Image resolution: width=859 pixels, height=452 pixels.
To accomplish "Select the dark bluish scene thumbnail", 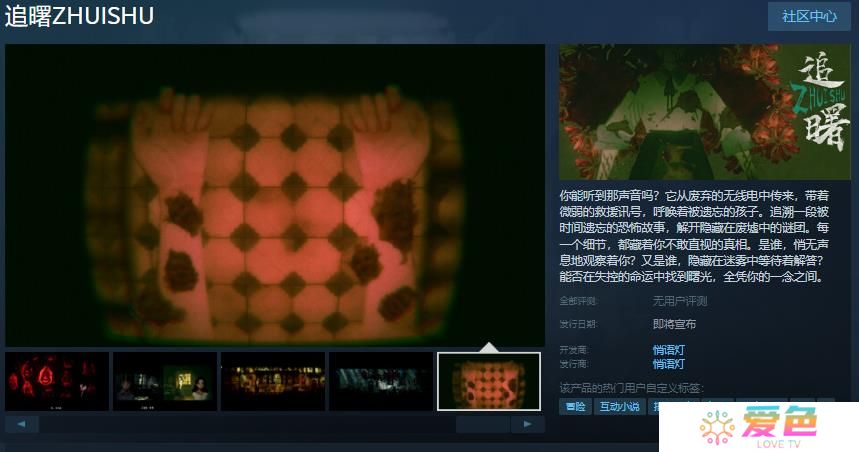I will [381, 381].
